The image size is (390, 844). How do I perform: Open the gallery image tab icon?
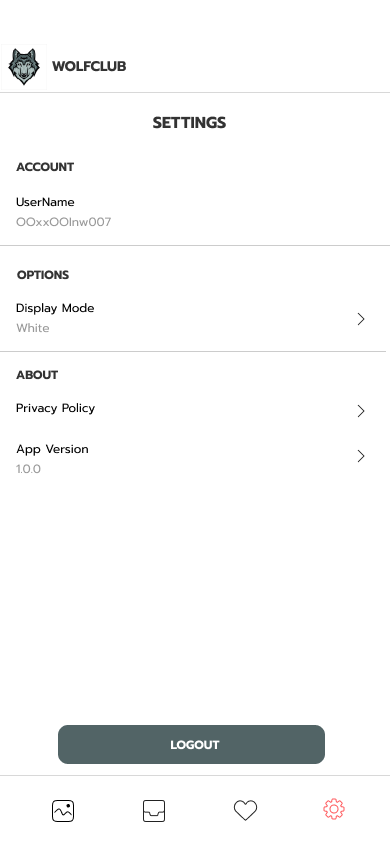pos(63,811)
